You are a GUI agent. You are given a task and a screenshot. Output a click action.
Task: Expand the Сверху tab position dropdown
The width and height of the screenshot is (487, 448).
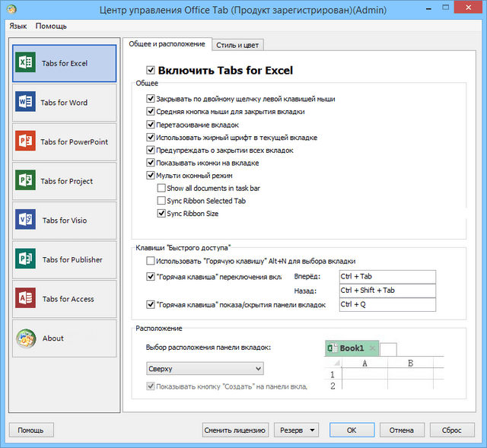coord(205,369)
